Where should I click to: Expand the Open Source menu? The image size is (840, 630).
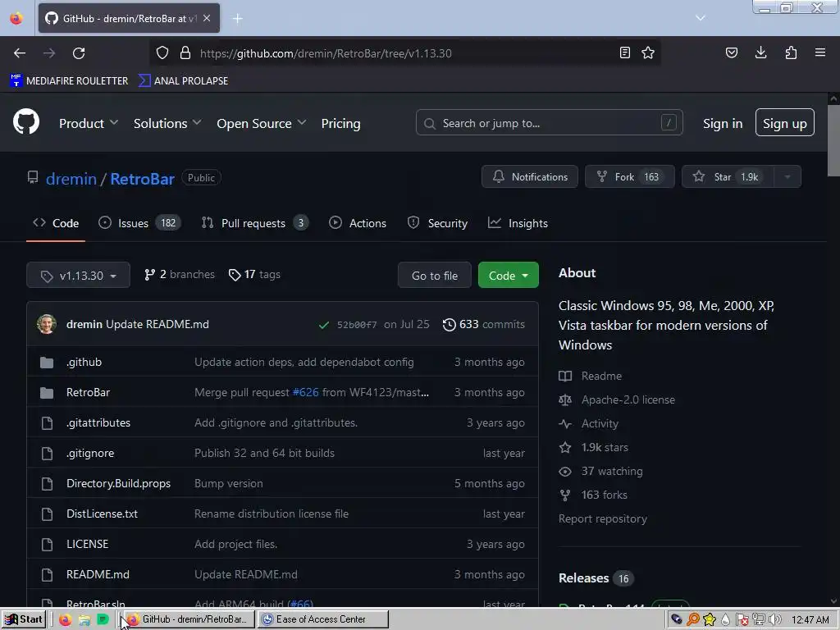tap(262, 123)
